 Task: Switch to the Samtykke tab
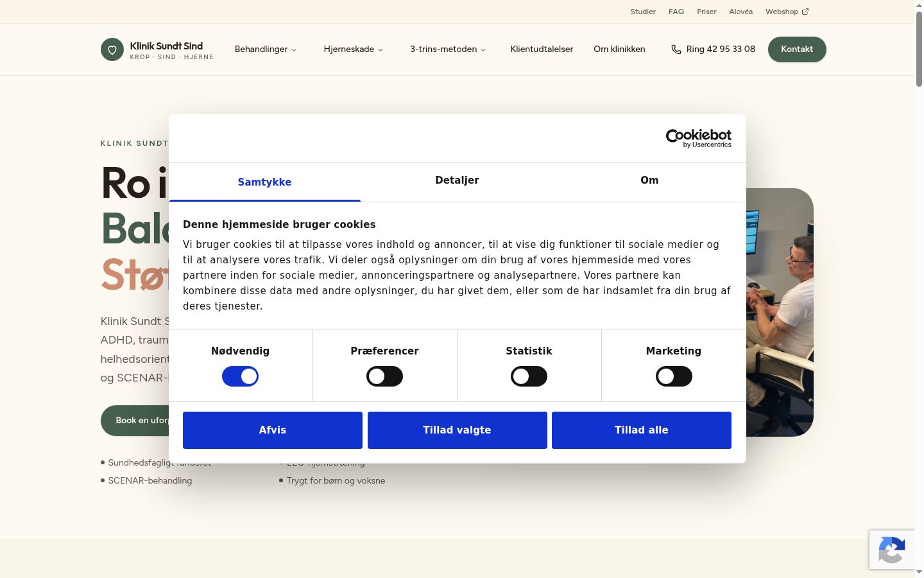(264, 182)
